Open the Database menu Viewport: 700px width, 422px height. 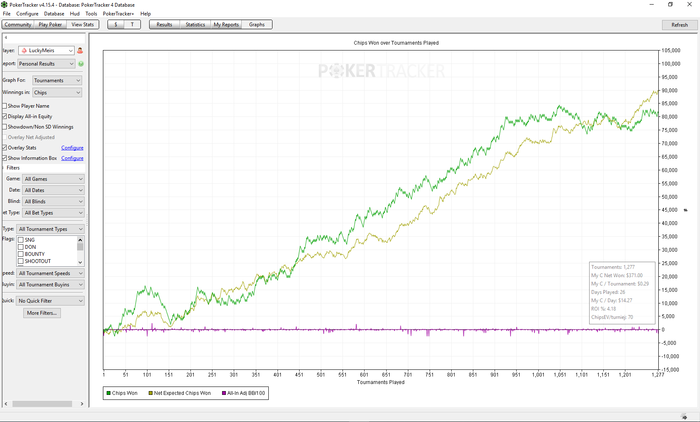pyautogui.click(x=54, y=14)
